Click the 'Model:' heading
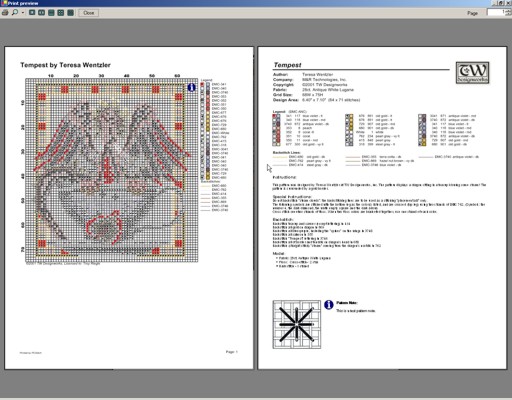 [279, 254]
